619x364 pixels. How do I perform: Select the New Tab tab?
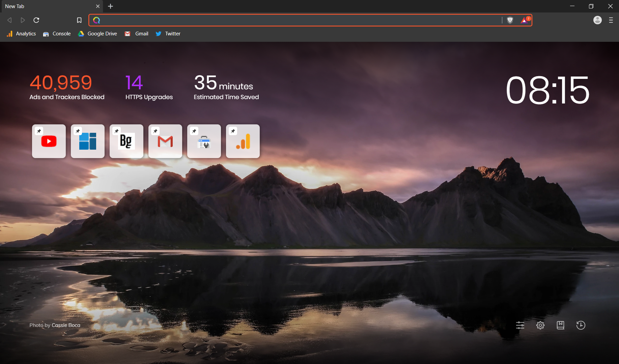coord(47,6)
